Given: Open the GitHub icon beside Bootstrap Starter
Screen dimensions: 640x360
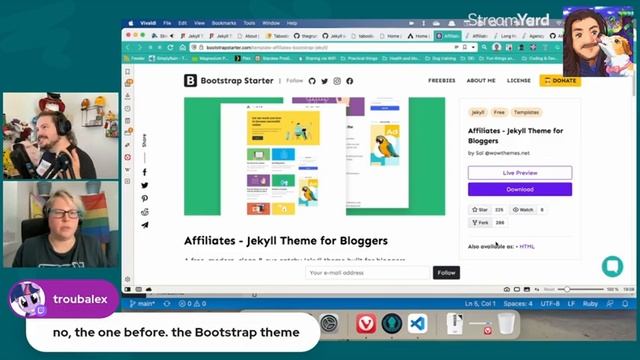Looking at the screenshot, I should [312, 81].
